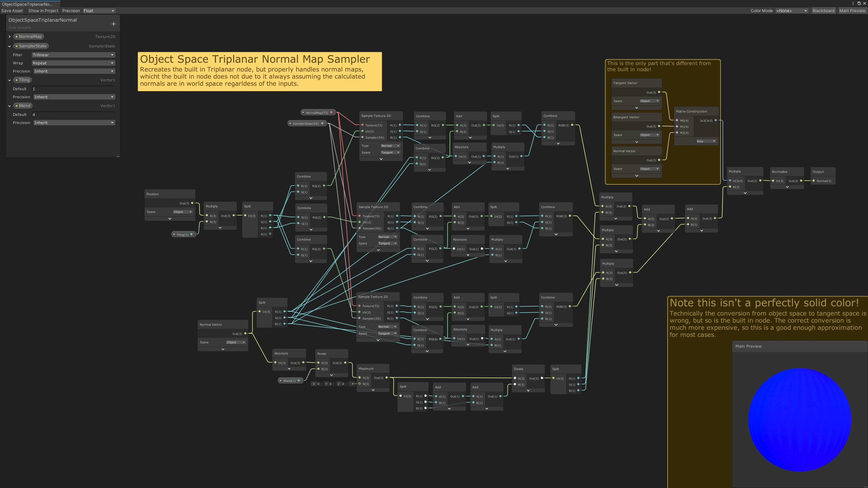Click the collapse chevron under the Position node
The height and width of the screenshot is (488, 868).
coord(170,219)
